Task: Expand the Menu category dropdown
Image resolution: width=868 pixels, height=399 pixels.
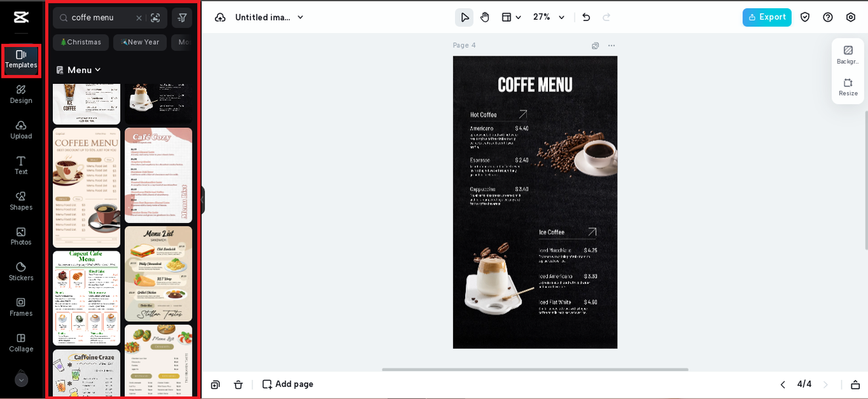Action: pos(79,70)
